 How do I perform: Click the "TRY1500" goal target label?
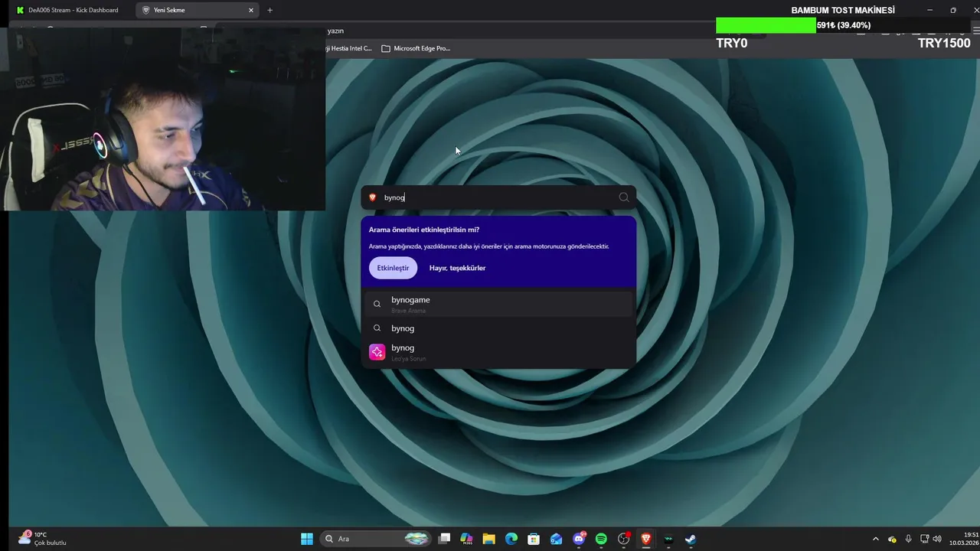944,43
